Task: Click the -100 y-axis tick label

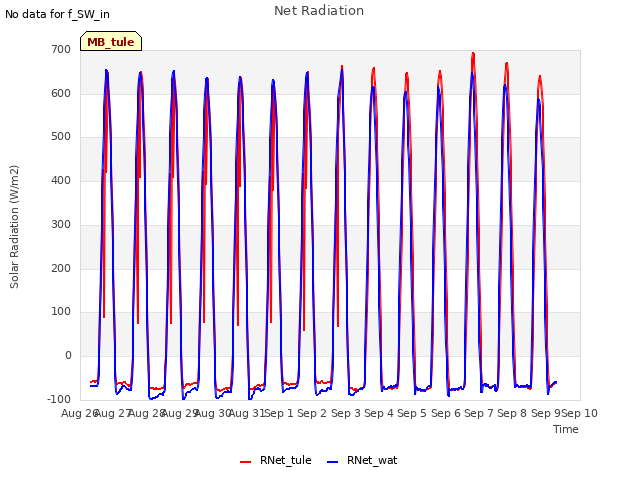Action: tap(59, 399)
